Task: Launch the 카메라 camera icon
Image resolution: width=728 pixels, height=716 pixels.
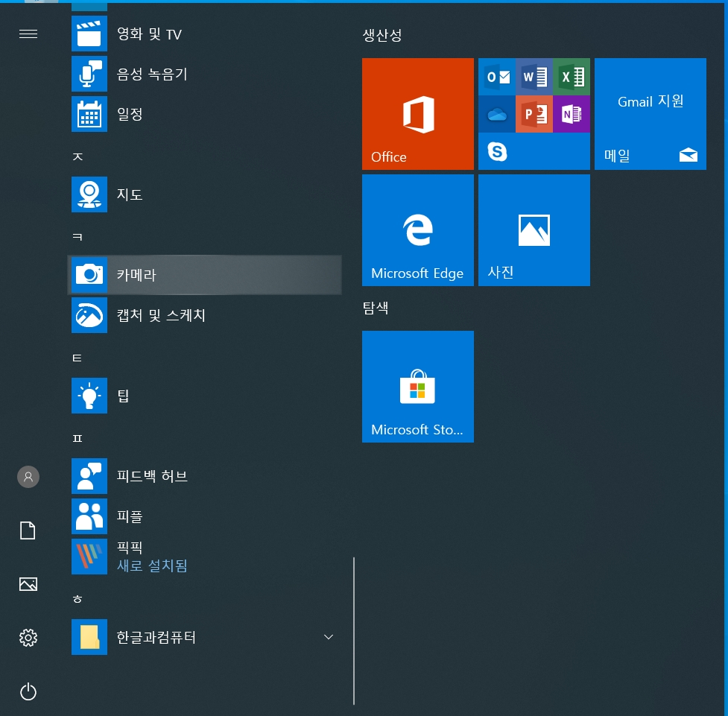Action: point(89,274)
